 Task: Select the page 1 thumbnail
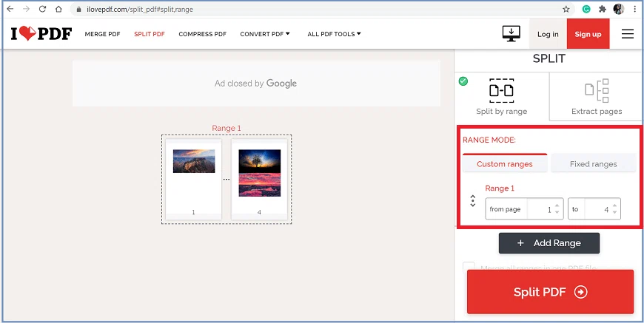(193, 180)
